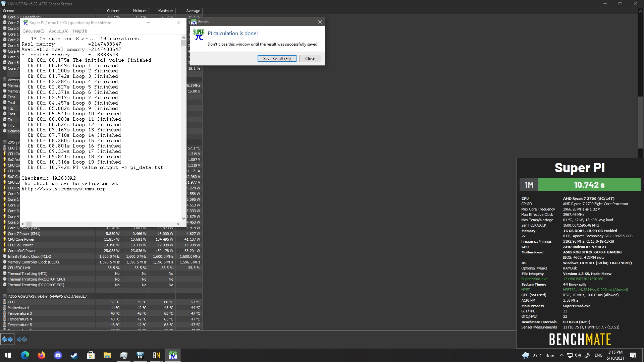Select the Thermal Throttling (HTC) row

pos(101,274)
